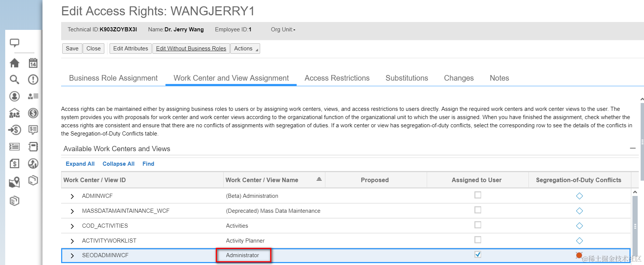The image size is (644, 265).
Task: Click the page scrollbar up arrow
Action: [x=642, y=99]
